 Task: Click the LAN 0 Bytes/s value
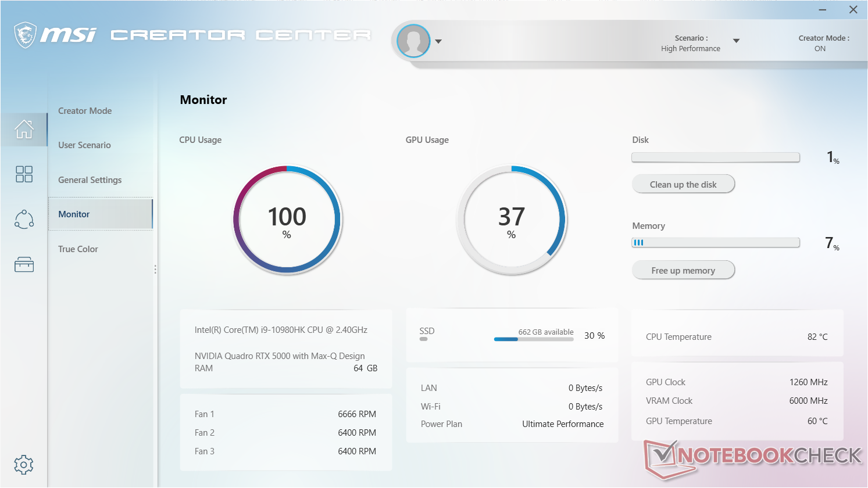click(x=585, y=388)
